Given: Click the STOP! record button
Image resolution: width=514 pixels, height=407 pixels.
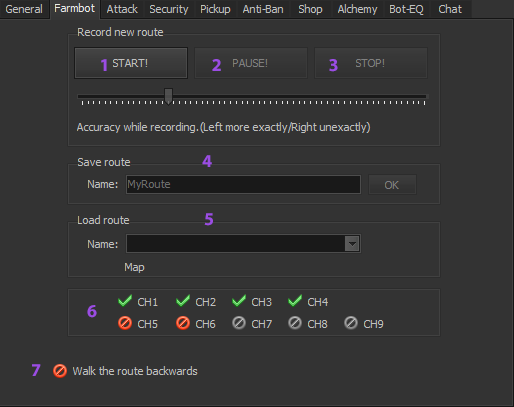Looking at the screenshot, I should coord(371,63).
